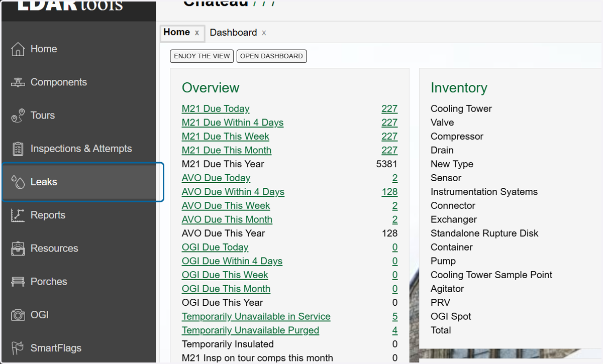Screen dimensions: 603x364
Task: Click count 227 beside M21 Due Today
Action: point(389,109)
